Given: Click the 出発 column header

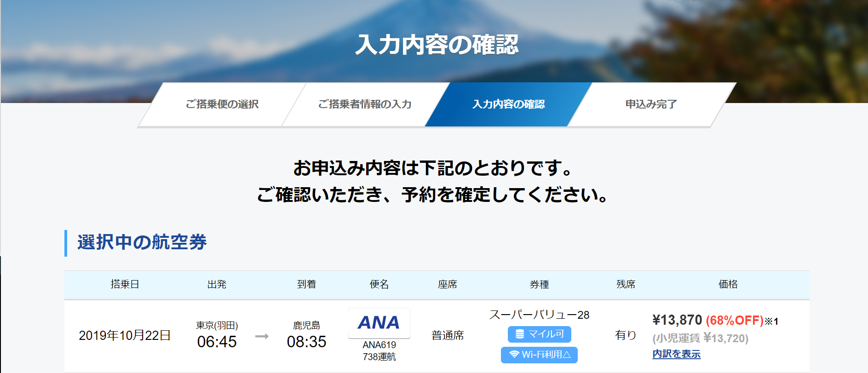Looking at the screenshot, I should coord(217,284).
